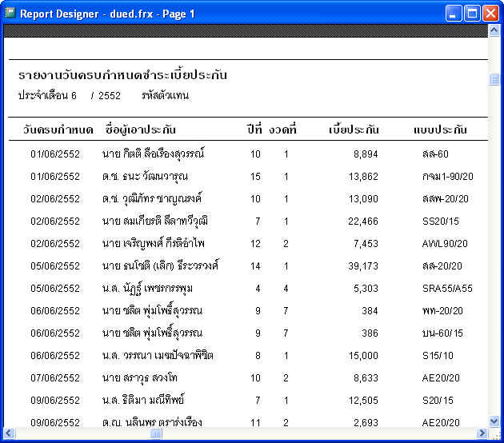Click the วันครบกำหนด column header
Screen dimensions: 504x443
(x=58, y=130)
